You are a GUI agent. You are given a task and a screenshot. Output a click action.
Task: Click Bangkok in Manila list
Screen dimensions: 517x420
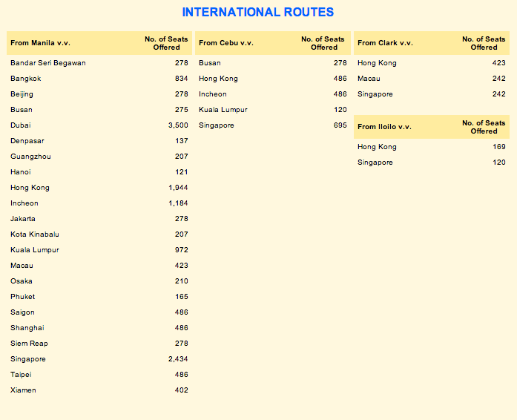point(26,79)
